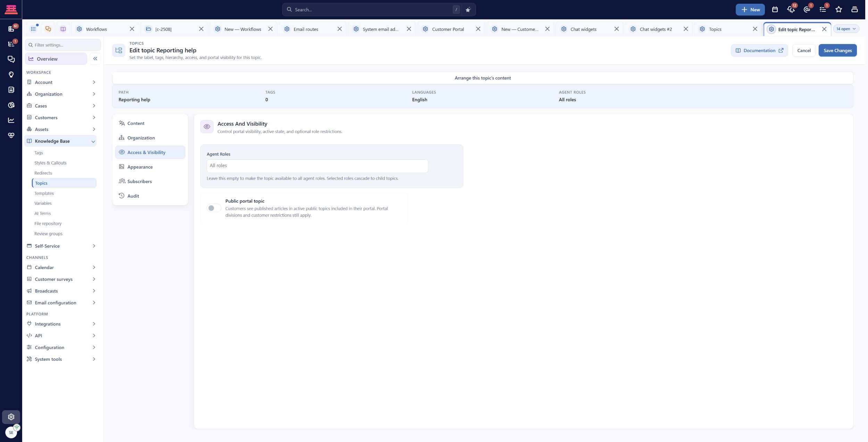868x442 pixels.
Task: Open the Content section of topic
Action: 150,123
